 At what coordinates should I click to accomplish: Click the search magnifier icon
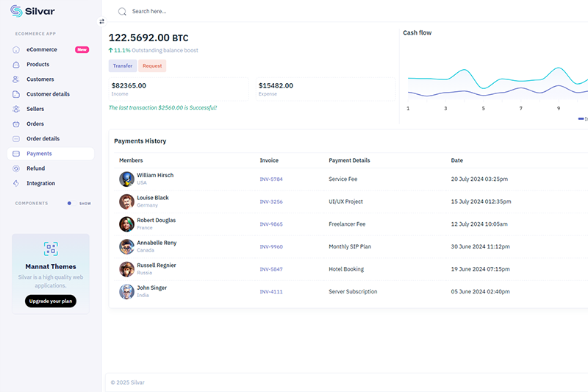tap(122, 11)
